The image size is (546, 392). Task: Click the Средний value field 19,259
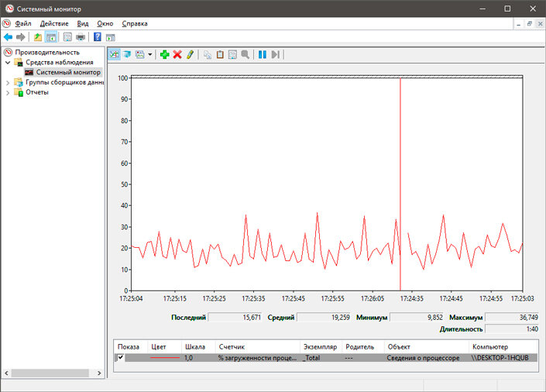pyautogui.click(x=324, y=318)
